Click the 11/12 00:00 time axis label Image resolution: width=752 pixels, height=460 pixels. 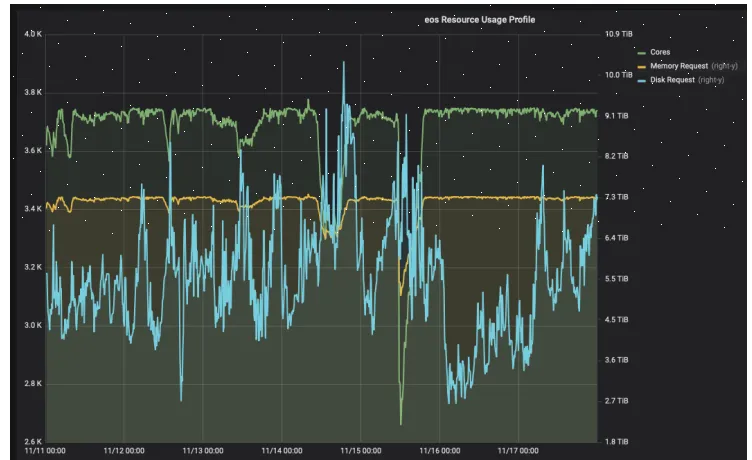click(x=124, y=451)
